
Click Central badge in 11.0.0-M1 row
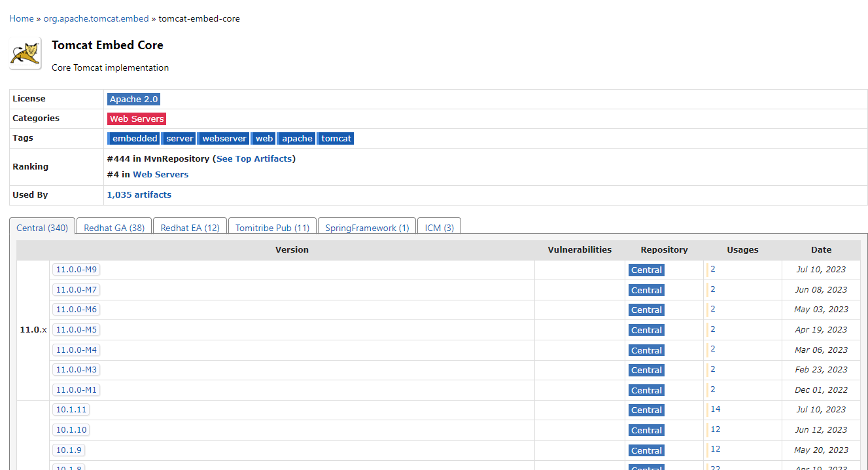coord(646,390)
